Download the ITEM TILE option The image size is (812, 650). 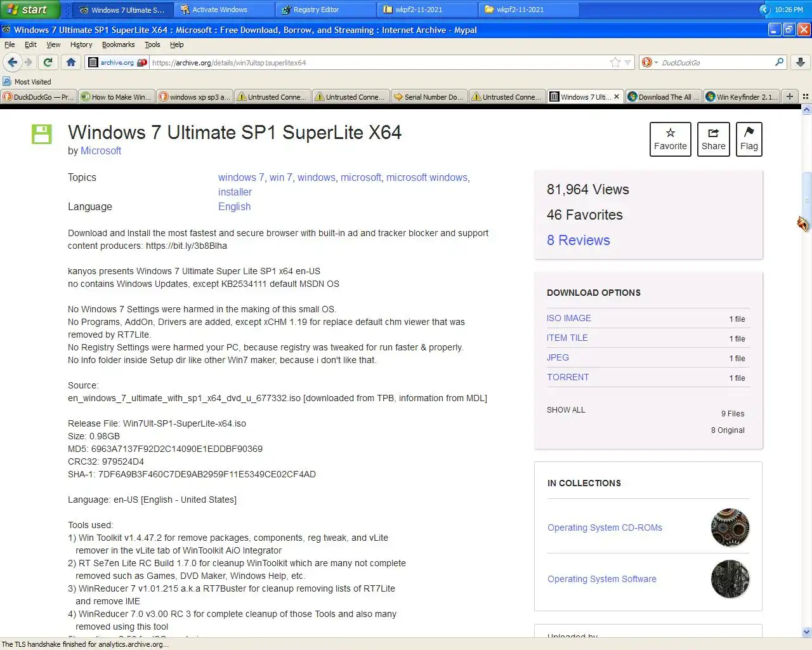tap(567, 338)
